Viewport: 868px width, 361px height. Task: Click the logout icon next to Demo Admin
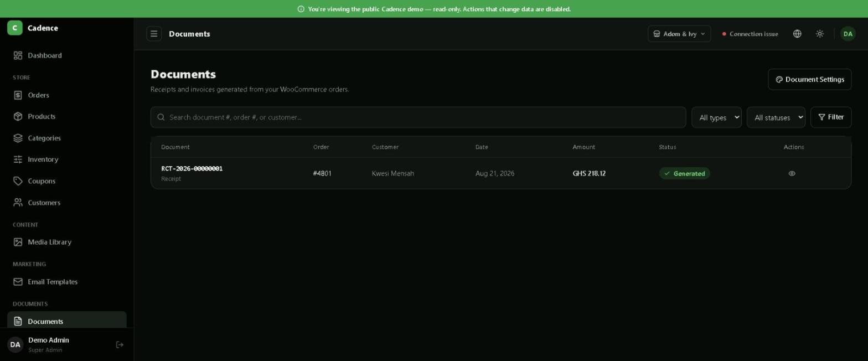(120, 345)
